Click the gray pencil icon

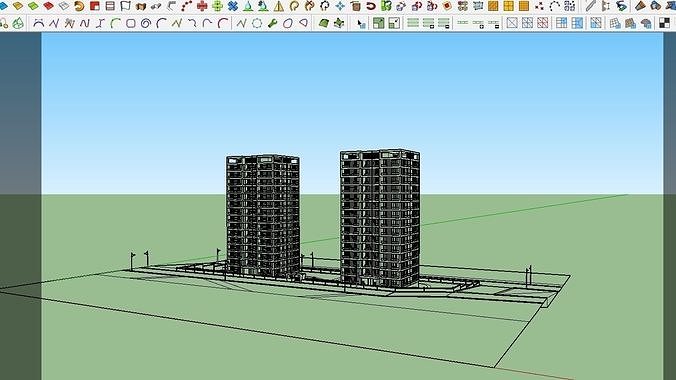point(590,6)
